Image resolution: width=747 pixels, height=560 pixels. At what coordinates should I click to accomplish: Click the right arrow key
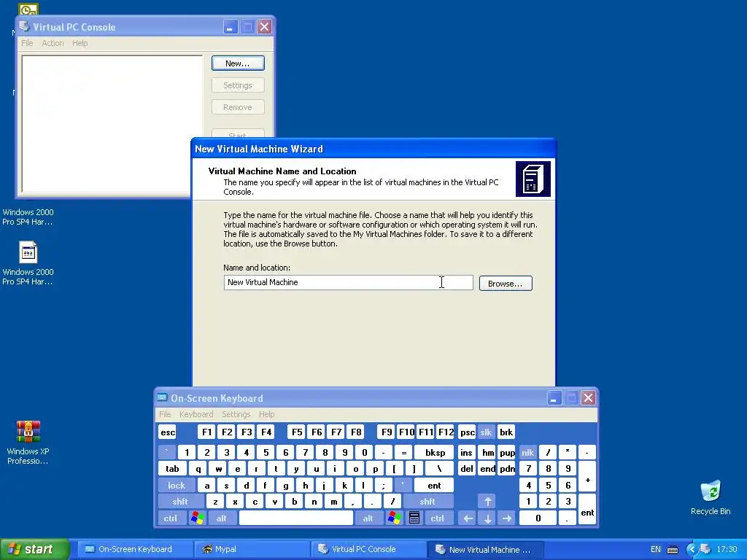click(x=507, y=518)
